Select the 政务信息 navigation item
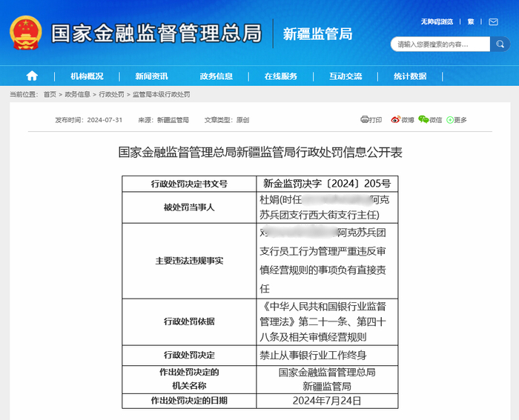This screenshot has width=519, height=420. (216, 76)
